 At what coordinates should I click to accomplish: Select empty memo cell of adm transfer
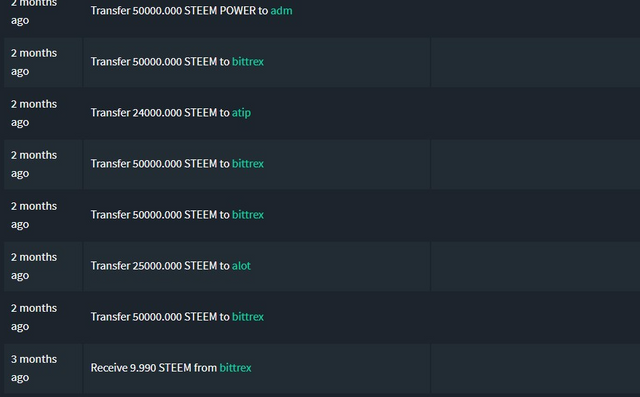click(x=536, y=18)
